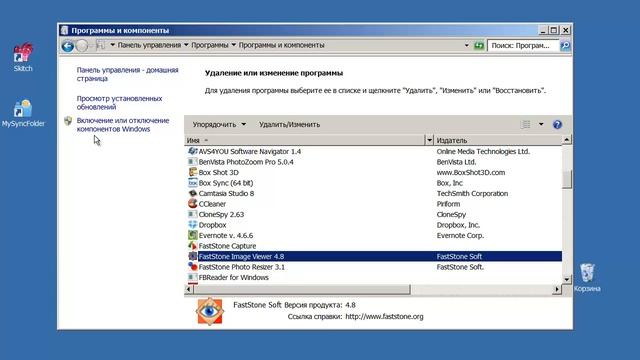Open the Skitch desktop shortcut
The height and width of the screenshot is (360, 640).
pos(23,57)
